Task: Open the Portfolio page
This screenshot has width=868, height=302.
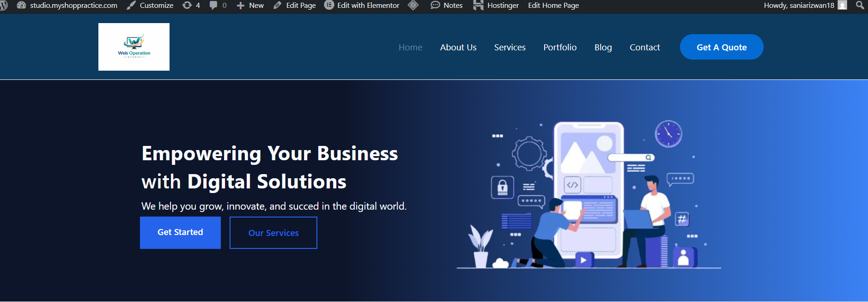Action: coord(560,48)
